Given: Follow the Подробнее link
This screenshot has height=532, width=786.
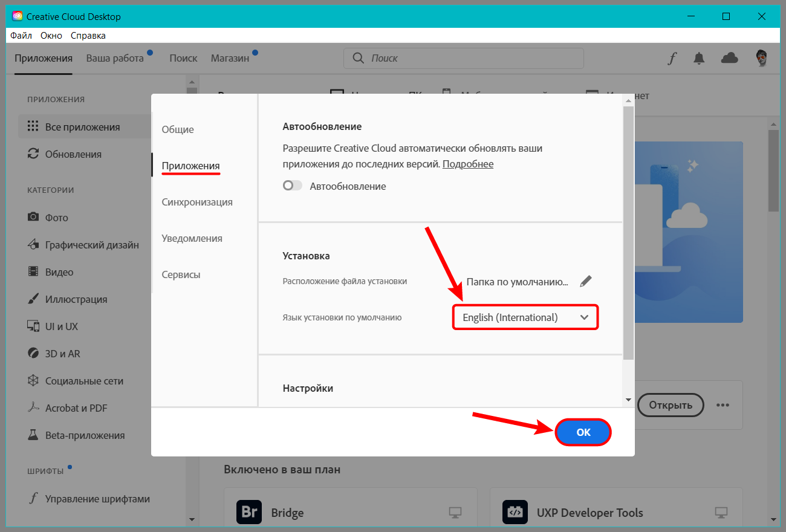Looking at the screenshot, I should coord(468,164).
